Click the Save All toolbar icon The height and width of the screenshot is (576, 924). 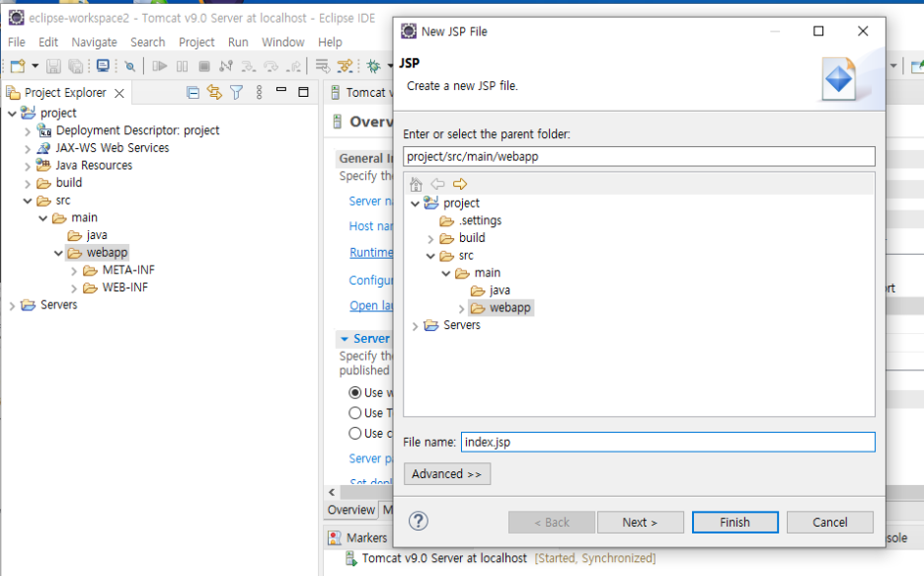tap(75, 66)
